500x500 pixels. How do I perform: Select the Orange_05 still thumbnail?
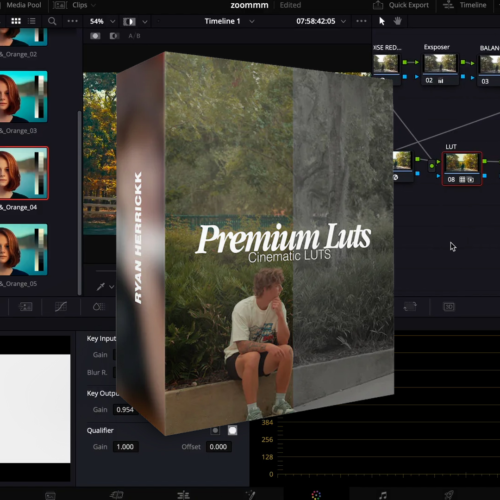pyautogui.click(x=23, y=249)
